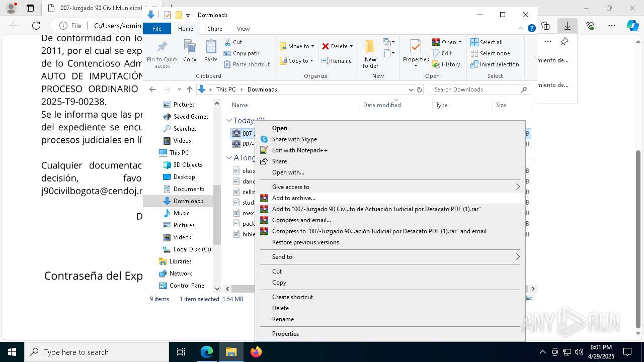Image resolution: width=644 pixels, height=362 pixels.
Task: Open Edge settings and more menu
Action: [612, 26]
